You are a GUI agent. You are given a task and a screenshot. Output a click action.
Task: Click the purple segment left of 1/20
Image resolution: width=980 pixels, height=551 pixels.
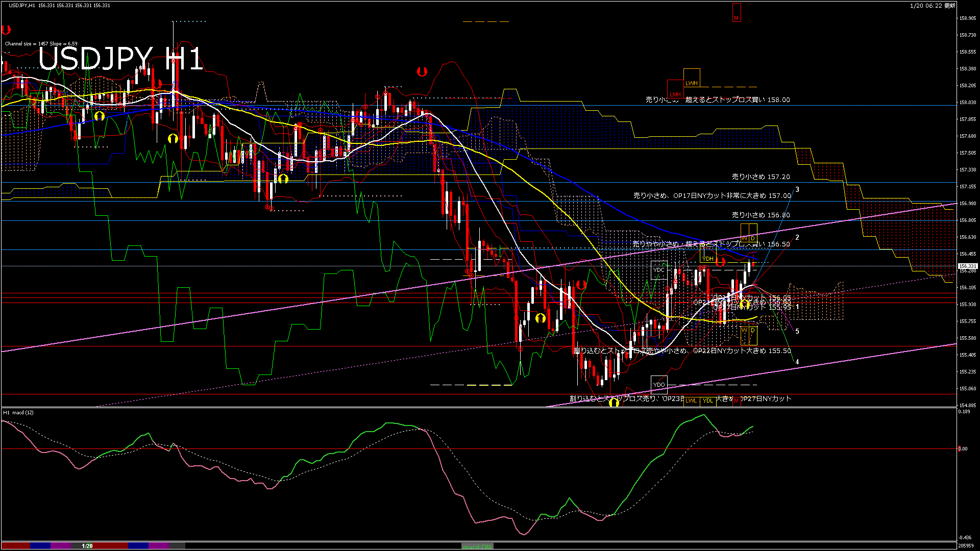pos(61,546)
